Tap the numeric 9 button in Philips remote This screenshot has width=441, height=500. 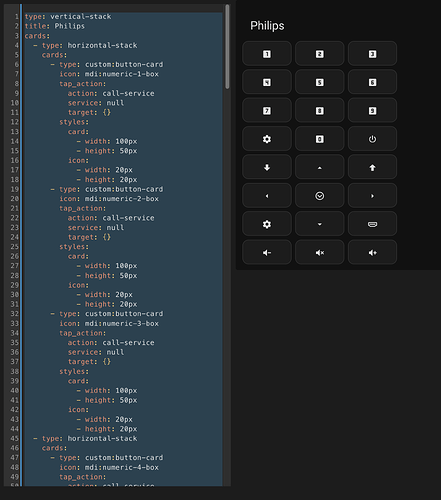coord(372,110)
